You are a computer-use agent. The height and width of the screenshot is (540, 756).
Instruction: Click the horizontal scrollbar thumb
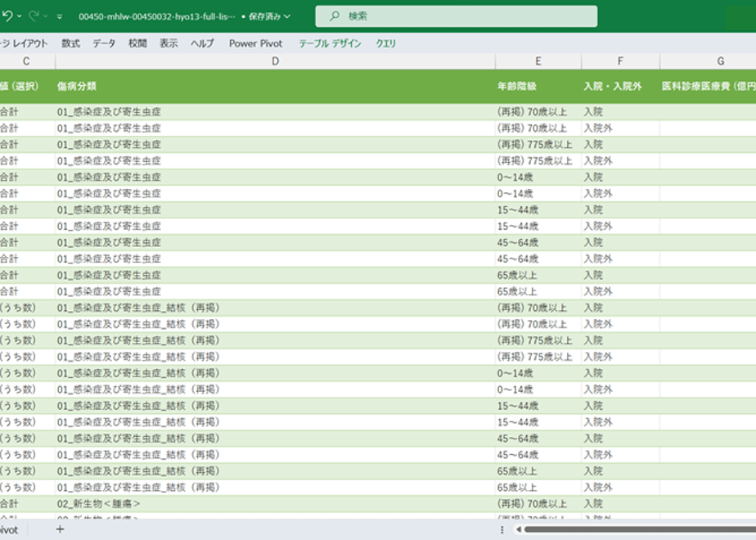641,529
